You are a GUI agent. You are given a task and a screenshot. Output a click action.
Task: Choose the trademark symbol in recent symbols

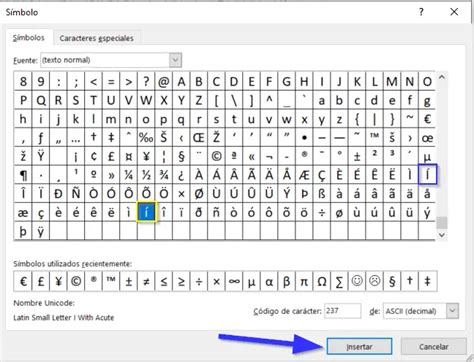111,282
